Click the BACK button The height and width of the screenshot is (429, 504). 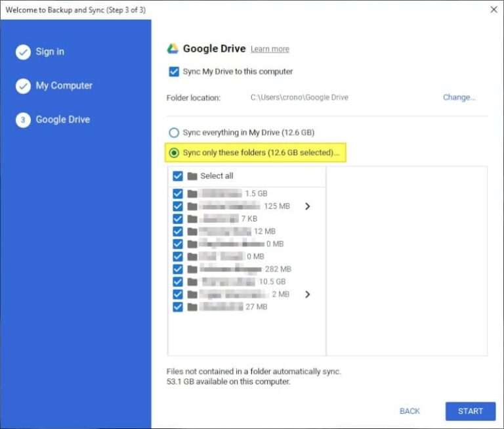pyautogui.click(x=409, y=411)
